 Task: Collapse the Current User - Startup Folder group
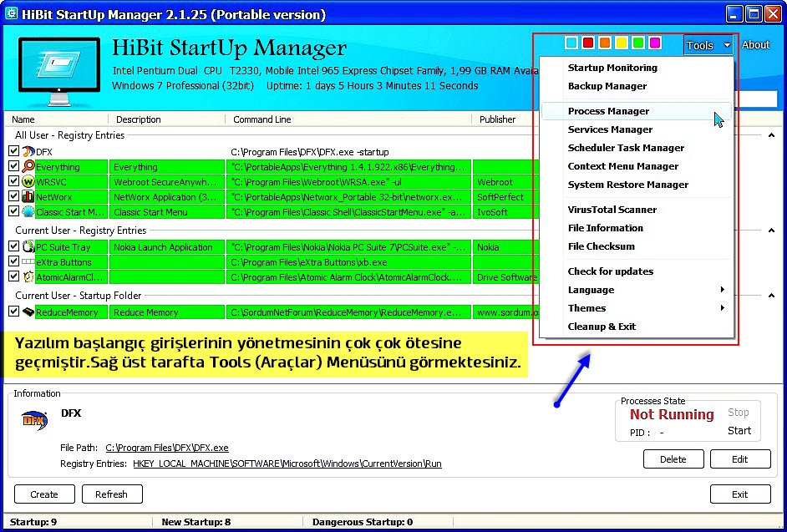tap(771, 296)
